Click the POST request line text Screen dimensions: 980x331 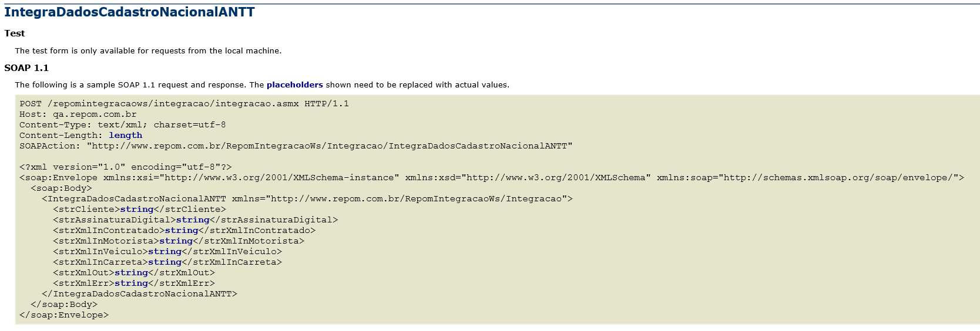184,103
